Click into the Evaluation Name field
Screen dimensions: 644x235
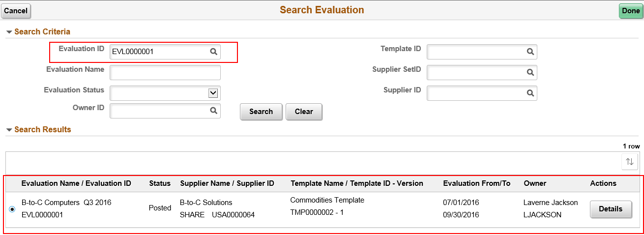click(165, 72)
